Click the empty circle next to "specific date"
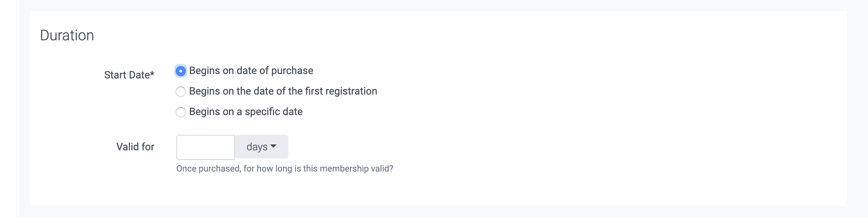Screen dimensions: 868x217 pos(181,112)
